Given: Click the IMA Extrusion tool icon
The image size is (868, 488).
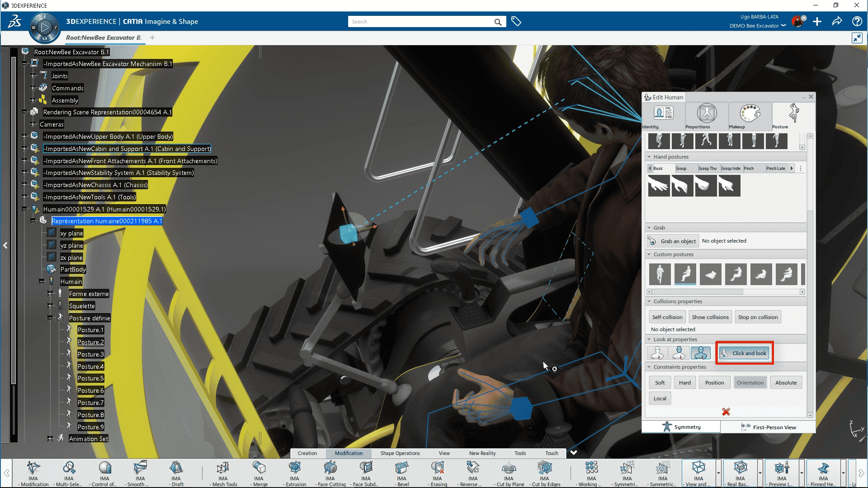Looking at the screenshot, I should 295,468.
